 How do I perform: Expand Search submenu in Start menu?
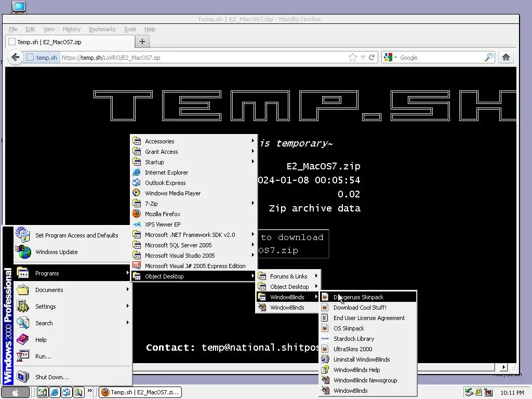[72, 323]
